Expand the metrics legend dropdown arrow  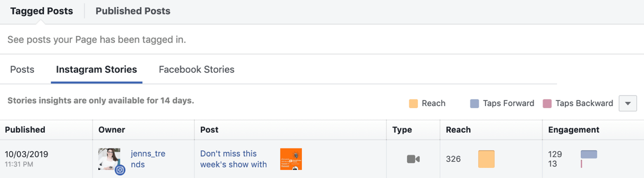tap(627, 103)
